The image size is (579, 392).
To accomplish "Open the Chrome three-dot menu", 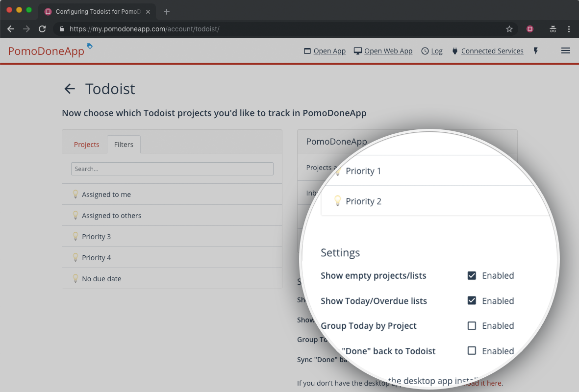I will 569,29.
